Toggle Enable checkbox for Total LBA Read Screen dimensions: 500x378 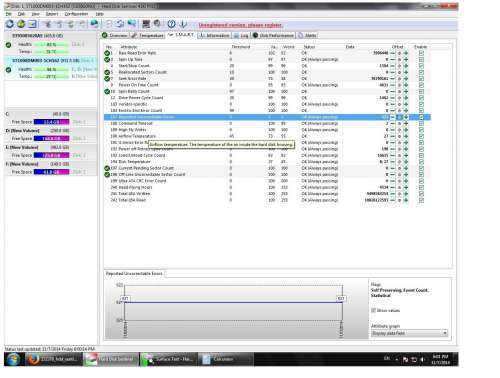tap(421, 200)
